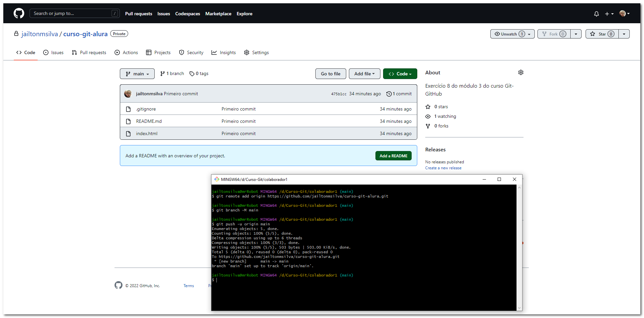Click the terminal scrollbar up arrow
This screenshot has width=644, height=318.
(x=520, y=188)
